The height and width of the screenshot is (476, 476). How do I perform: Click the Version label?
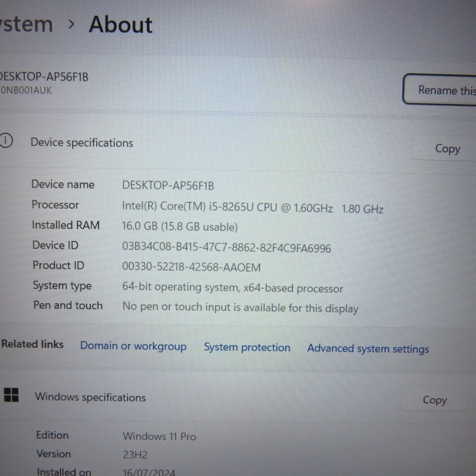54,454
